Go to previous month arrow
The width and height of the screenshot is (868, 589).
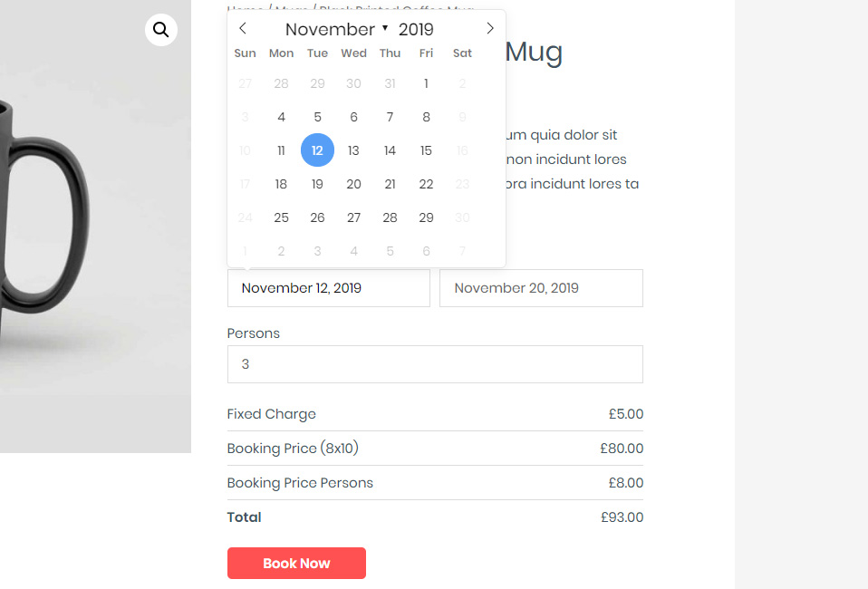pyautogui.click(x=243, y=29)
